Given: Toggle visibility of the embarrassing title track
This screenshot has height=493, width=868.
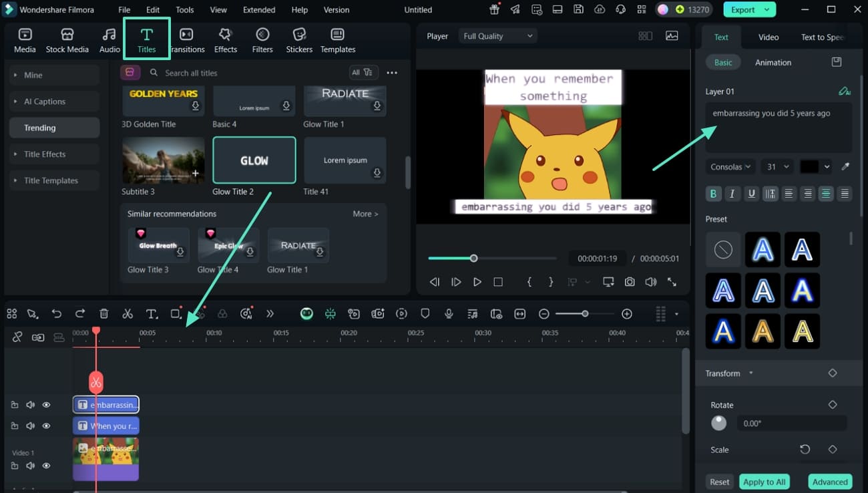Looking at the screenshot, I should coord(46,405).
